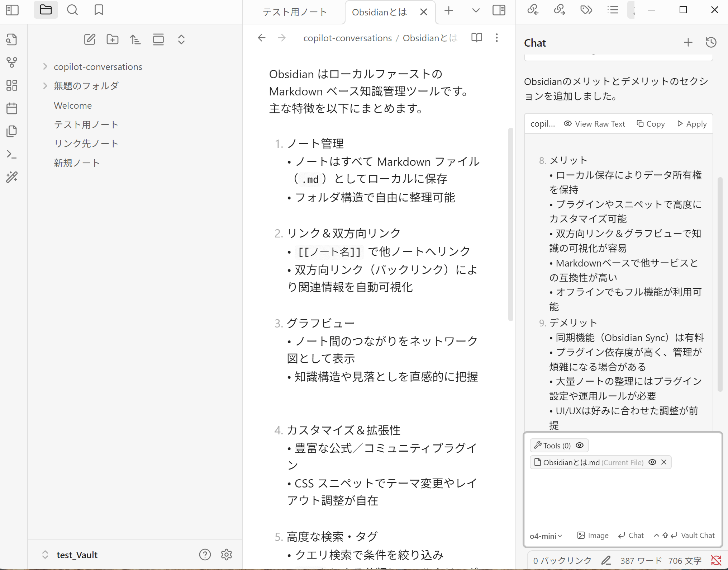Click expand/collapse all folders icon
The width and height of the screenshot is (728, 570).
tap(181, 39)
